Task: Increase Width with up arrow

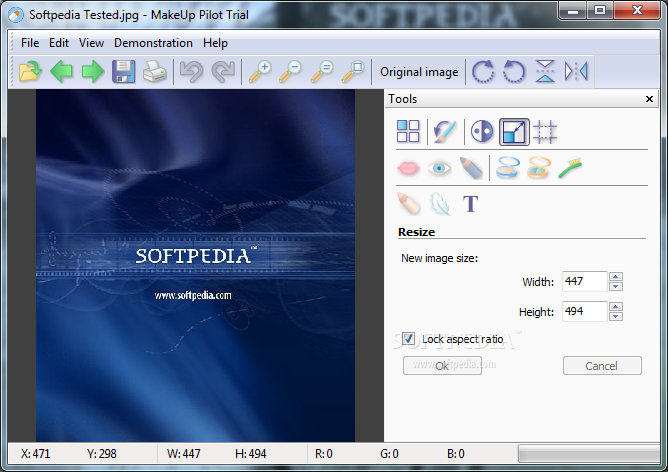Action: 616,276
